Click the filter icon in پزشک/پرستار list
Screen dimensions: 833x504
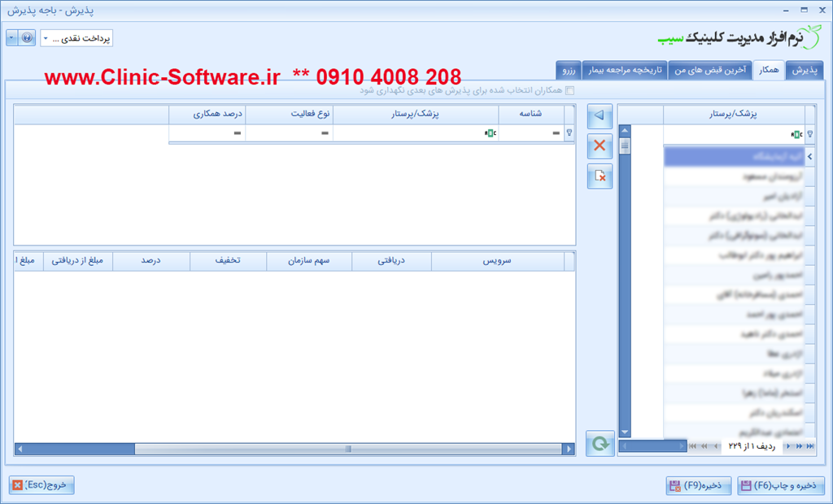tap(810, 134)
